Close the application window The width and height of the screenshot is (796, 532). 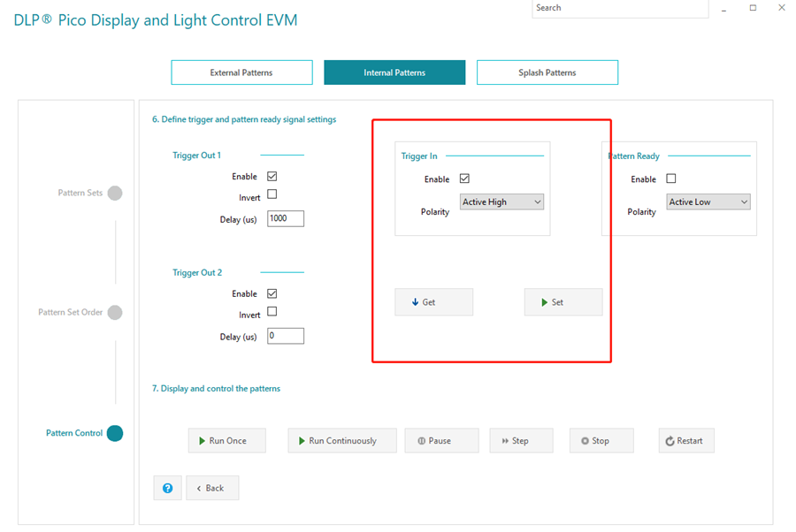click(782, 8)
